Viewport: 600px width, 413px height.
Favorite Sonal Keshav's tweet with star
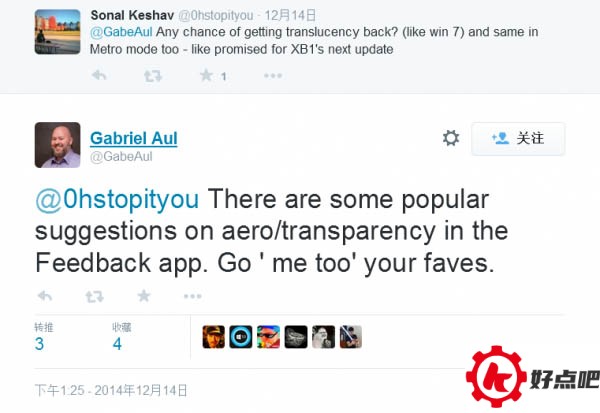(206, 75)
